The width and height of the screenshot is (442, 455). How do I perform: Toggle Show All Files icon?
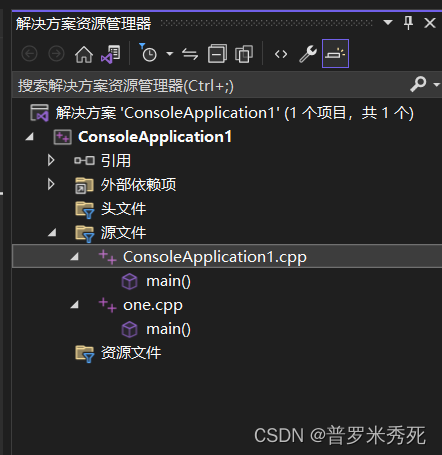[244, 54]
